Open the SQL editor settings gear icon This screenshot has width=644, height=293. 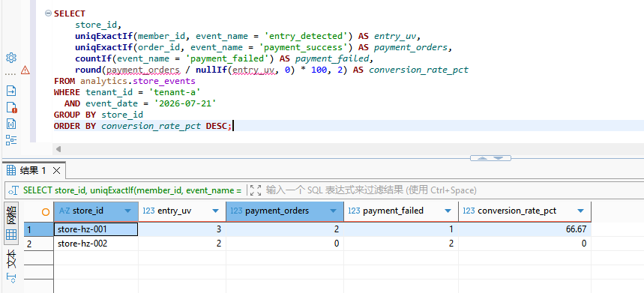pyautogui.click(x=11, y=58)
